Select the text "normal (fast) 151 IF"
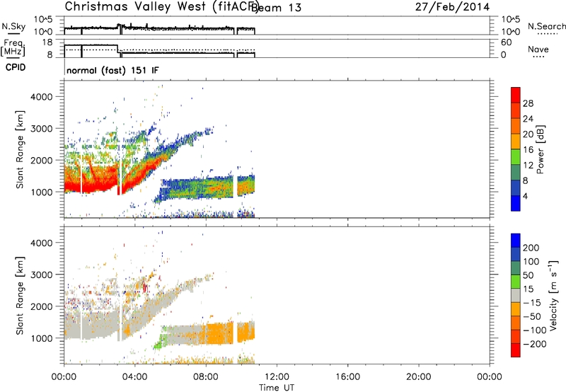 [112, 70]
